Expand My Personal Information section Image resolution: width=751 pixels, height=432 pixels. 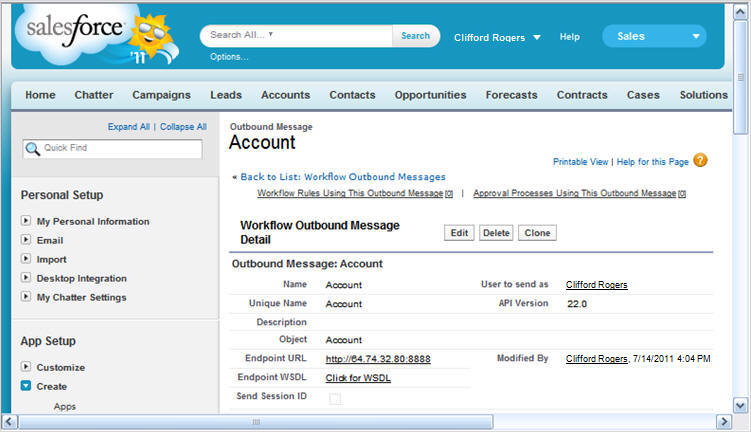pyautogui.click(x=26, y=220)
